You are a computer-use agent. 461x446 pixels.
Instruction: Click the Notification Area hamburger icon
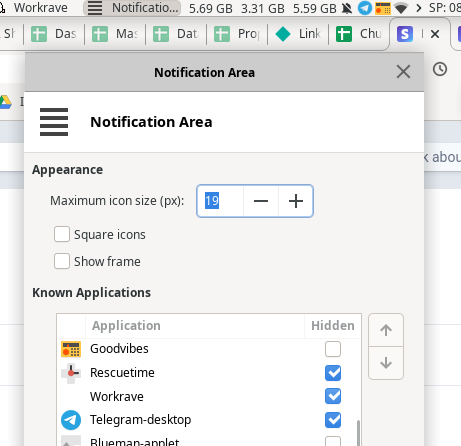coord(54,122)
